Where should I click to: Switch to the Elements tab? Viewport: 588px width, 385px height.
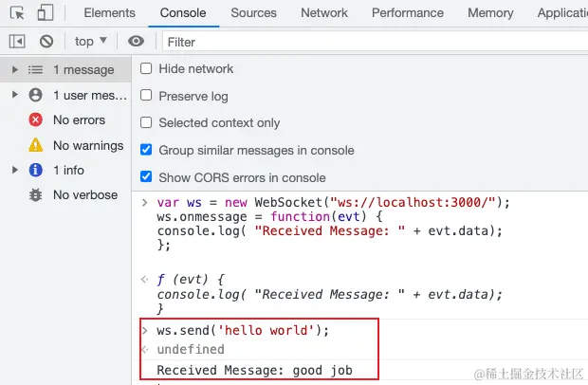[109, 12]
